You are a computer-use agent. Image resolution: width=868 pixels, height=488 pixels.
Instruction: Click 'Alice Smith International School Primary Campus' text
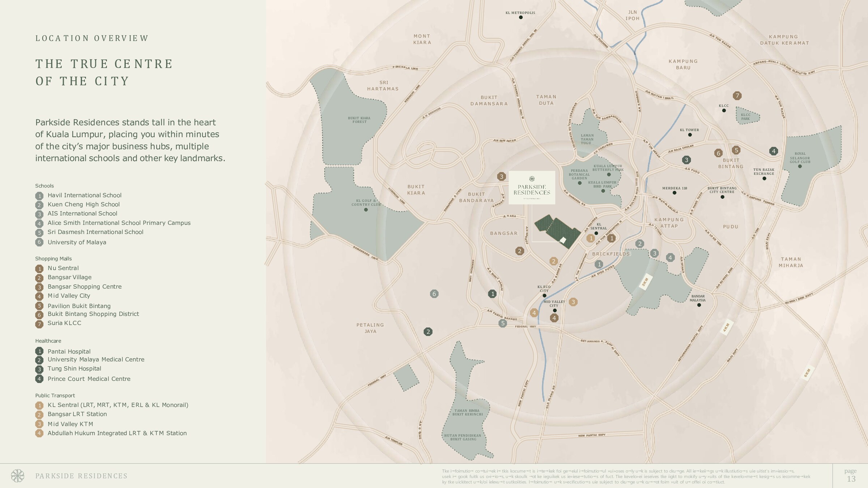tap(119, 223)
